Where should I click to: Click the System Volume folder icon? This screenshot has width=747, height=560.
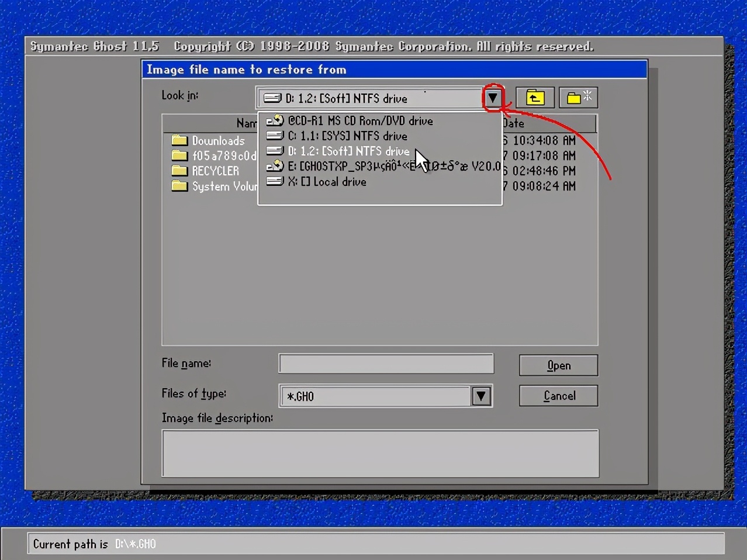tap(179, 186)
